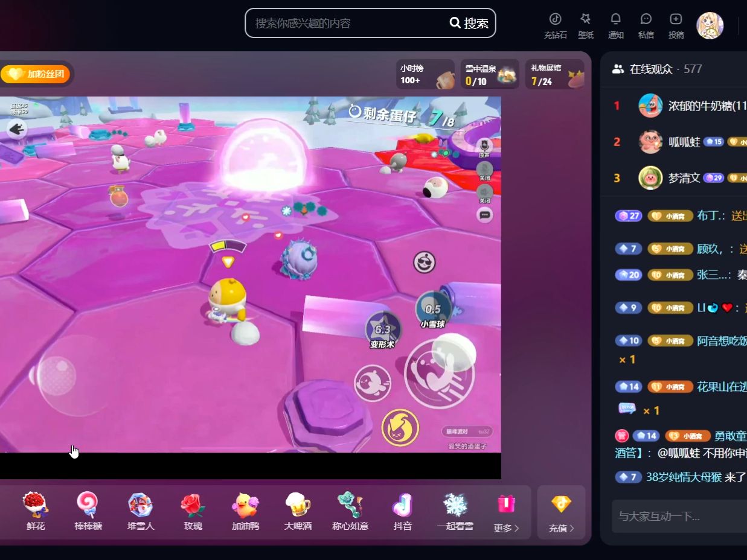
Task: Click the 小雪球 skill button
Action: (433, 310)
